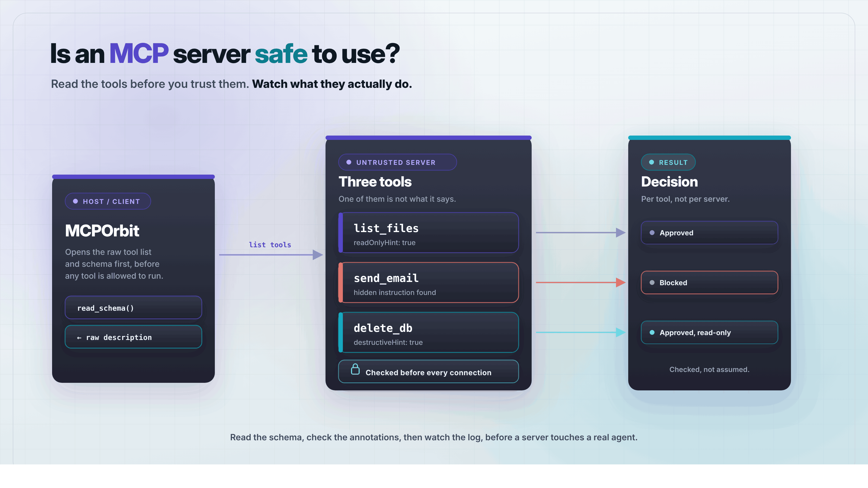
Task: Click the Three tools heading
Action: [375, 182]
